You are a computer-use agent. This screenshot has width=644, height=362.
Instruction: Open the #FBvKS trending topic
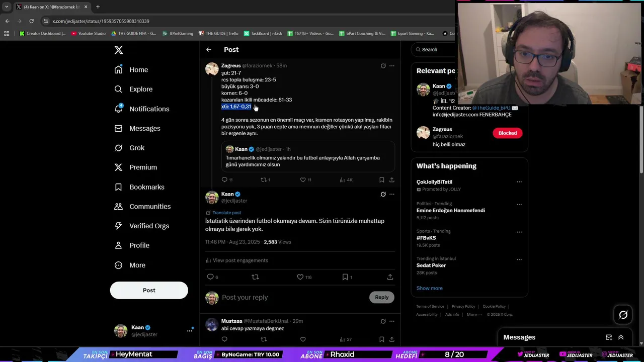pyautogui.click(x=426, y=238)
